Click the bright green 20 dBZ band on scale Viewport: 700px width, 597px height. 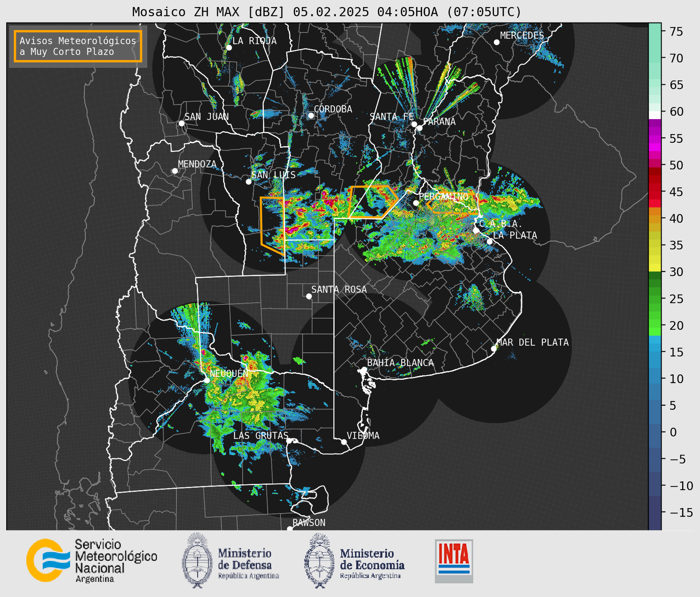(655, 324)
